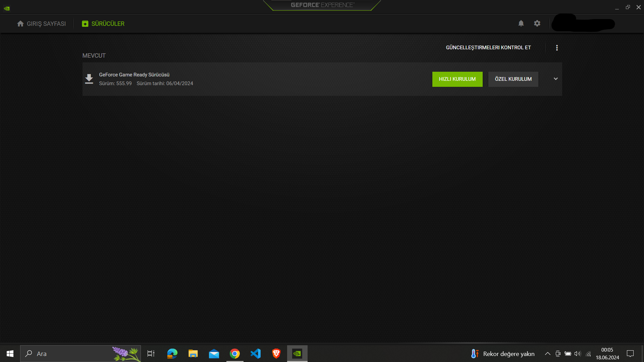Open the Windows Task View button

pyautogui.click(x=151, y=354)
